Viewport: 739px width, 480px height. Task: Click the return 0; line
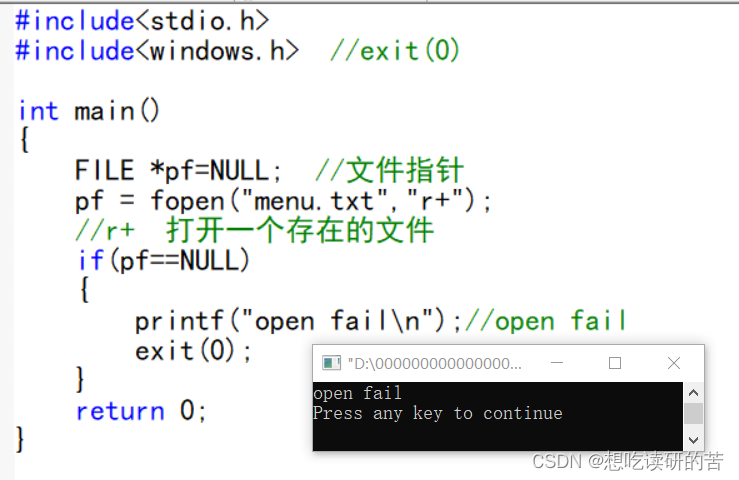141,411
